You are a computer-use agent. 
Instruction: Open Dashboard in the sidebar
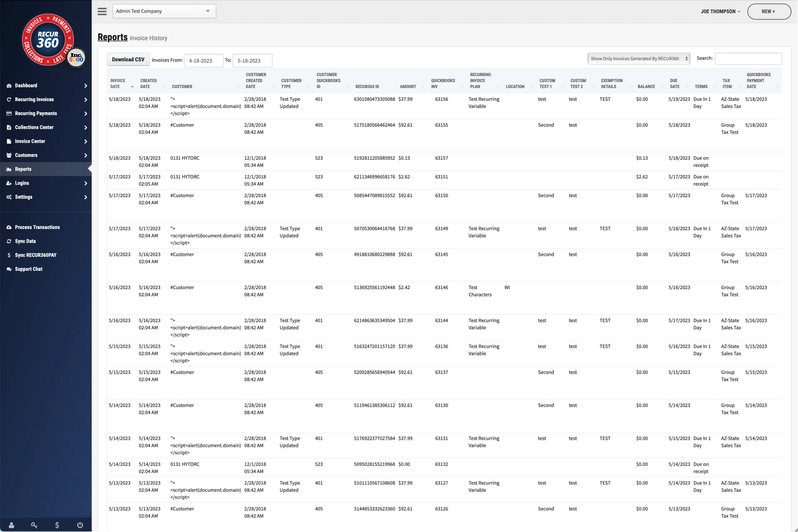46,85
